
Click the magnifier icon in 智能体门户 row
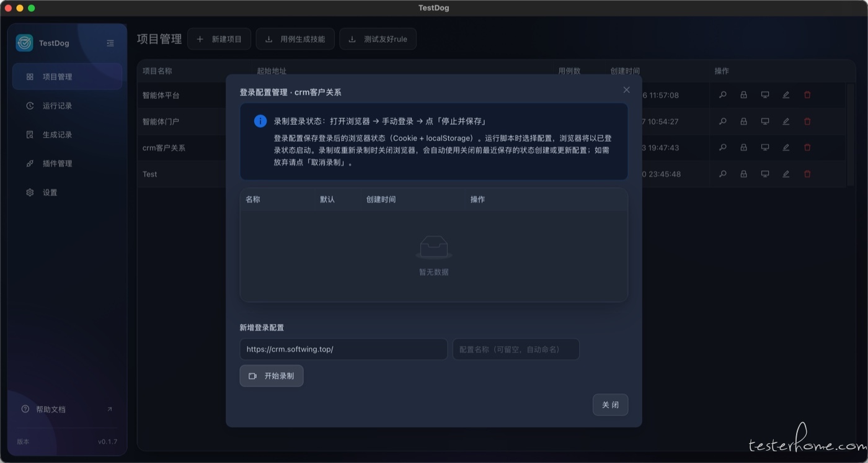(x=722, y=122)
